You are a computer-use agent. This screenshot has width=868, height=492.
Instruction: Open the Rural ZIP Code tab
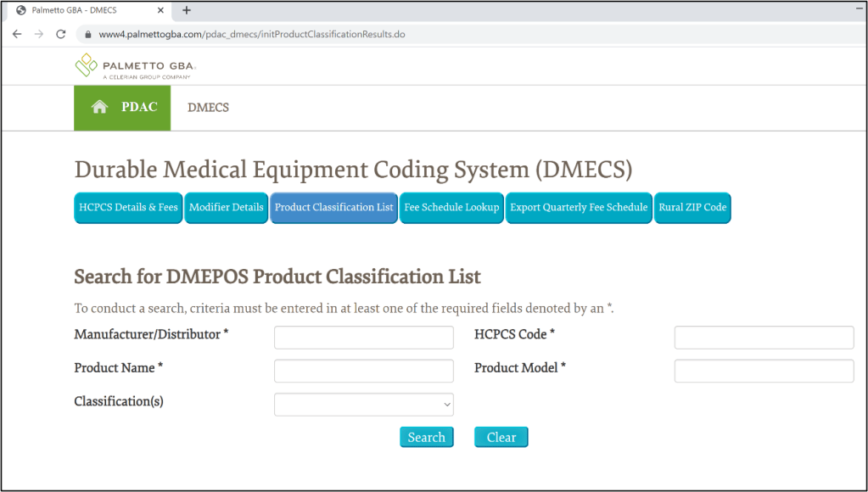pos(692,208)
